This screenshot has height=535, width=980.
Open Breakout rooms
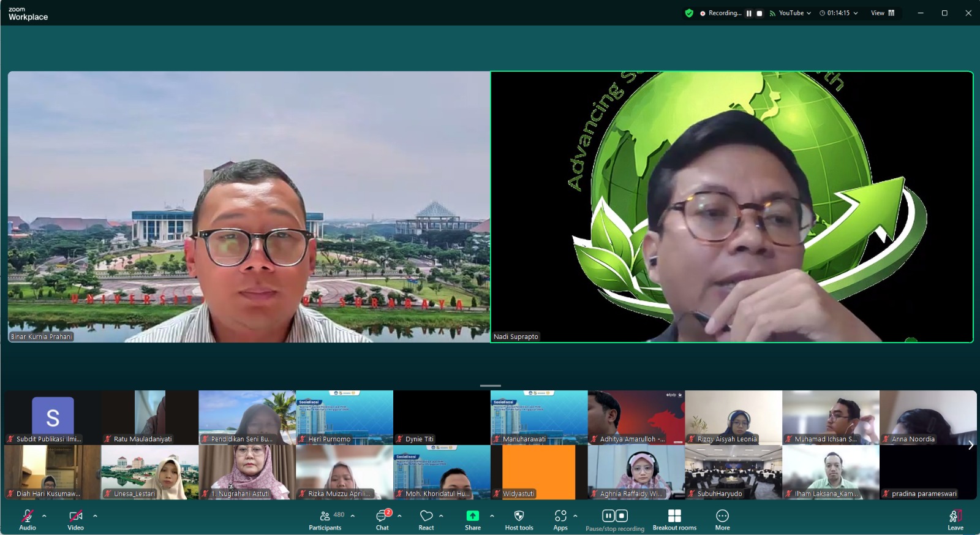(x=674, y=520)
